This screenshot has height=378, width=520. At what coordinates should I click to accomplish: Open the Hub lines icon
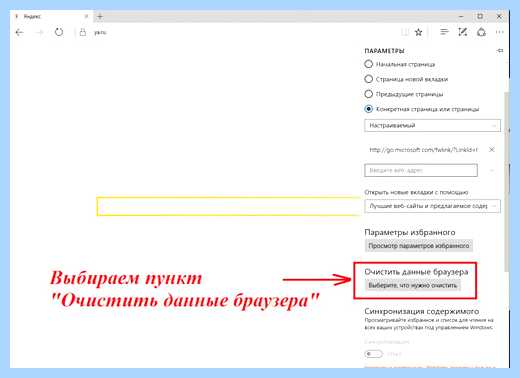click(444, 32)
